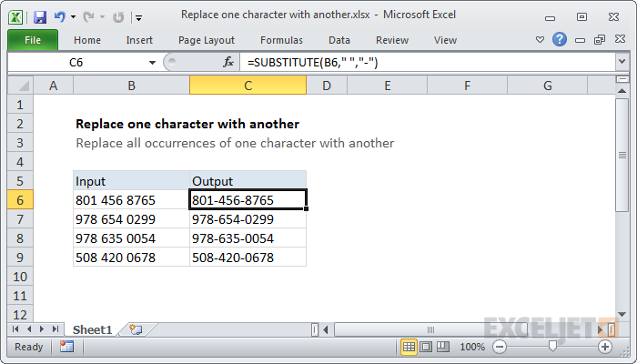Click the Select All corner triangle

tap(20, 86)
